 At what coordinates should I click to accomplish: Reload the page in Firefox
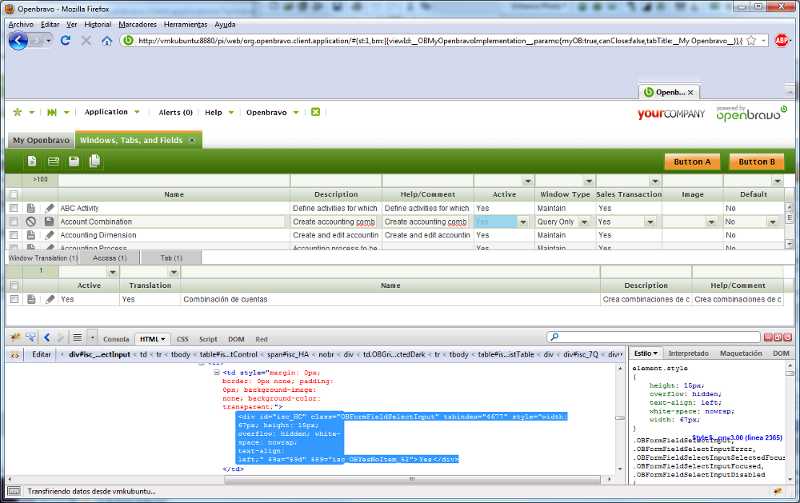coord(65,40)
